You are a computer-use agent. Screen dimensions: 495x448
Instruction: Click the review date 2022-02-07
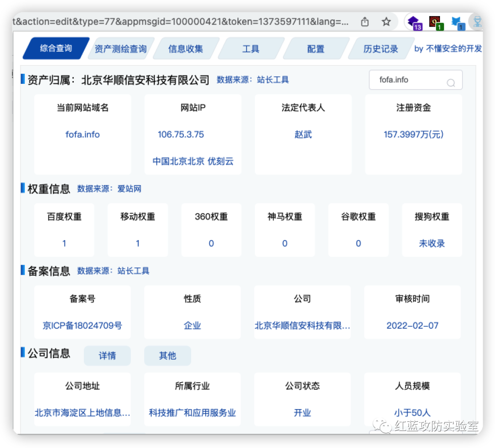pyautogui.click(x=412, y=325)
